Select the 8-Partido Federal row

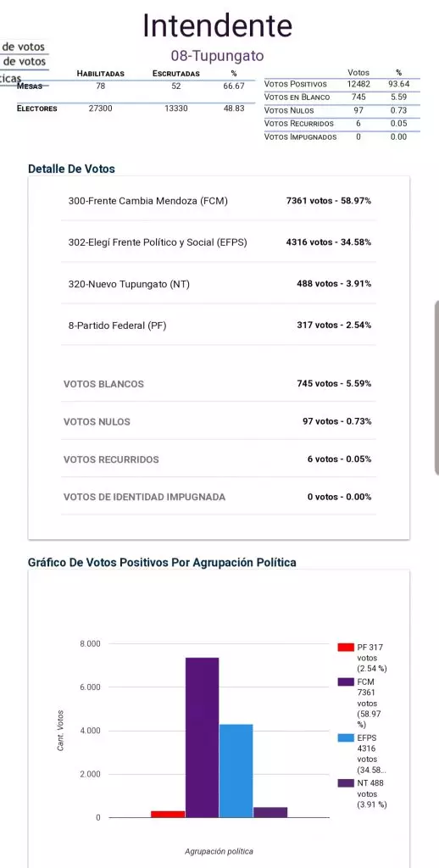point(219,325)
